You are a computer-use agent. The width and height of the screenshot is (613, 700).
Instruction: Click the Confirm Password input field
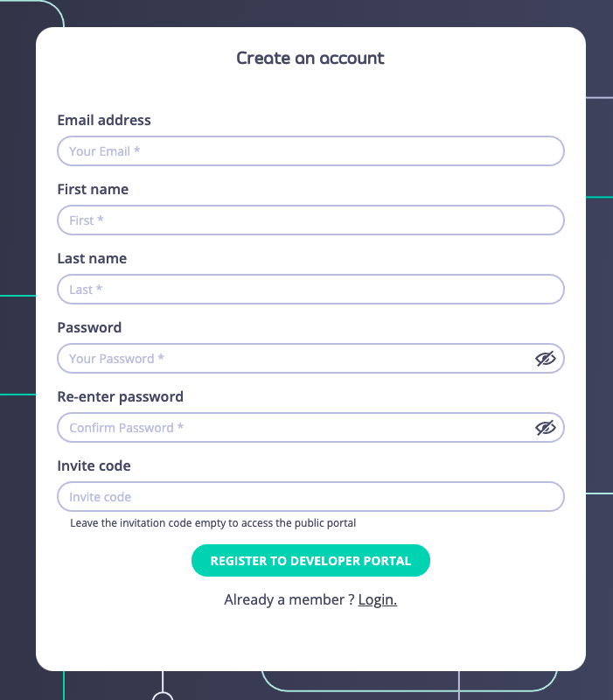coord(262,427)
